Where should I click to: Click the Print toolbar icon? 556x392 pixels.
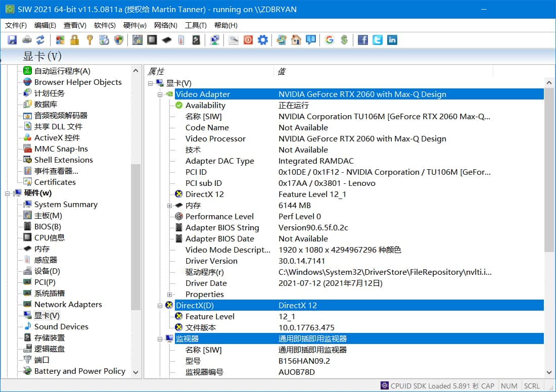27,40
